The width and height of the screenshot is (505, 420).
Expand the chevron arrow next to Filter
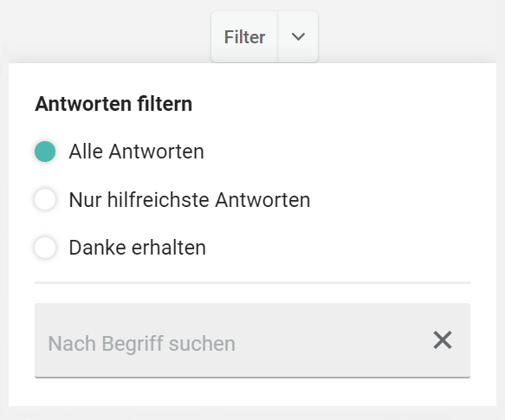pos(298,36)
